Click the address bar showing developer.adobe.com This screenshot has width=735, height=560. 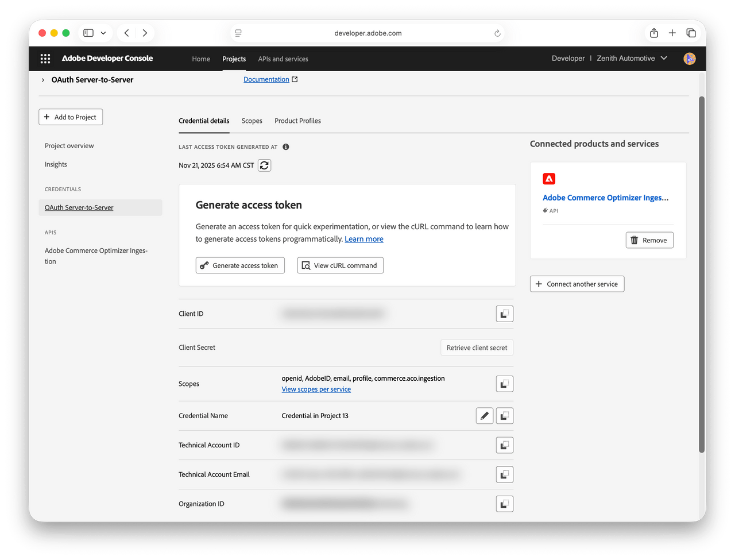click(x=368, y=33)
